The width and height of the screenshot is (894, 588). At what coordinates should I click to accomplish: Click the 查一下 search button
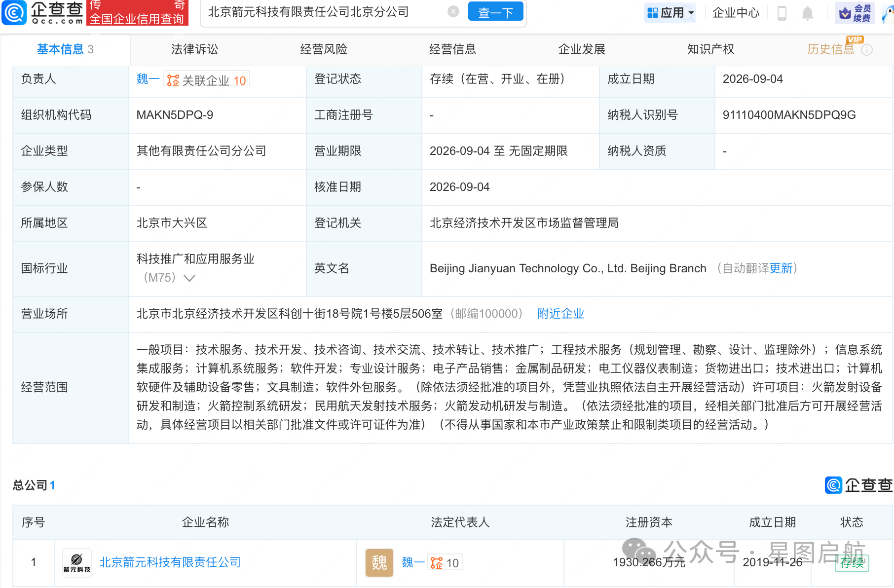coord(495,12)
